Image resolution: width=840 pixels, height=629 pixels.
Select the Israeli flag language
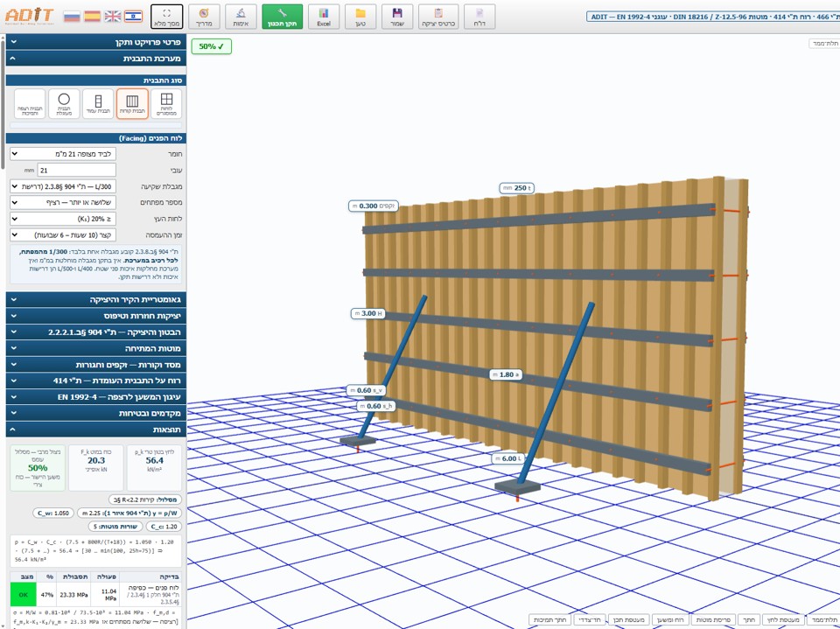[133, 17]
